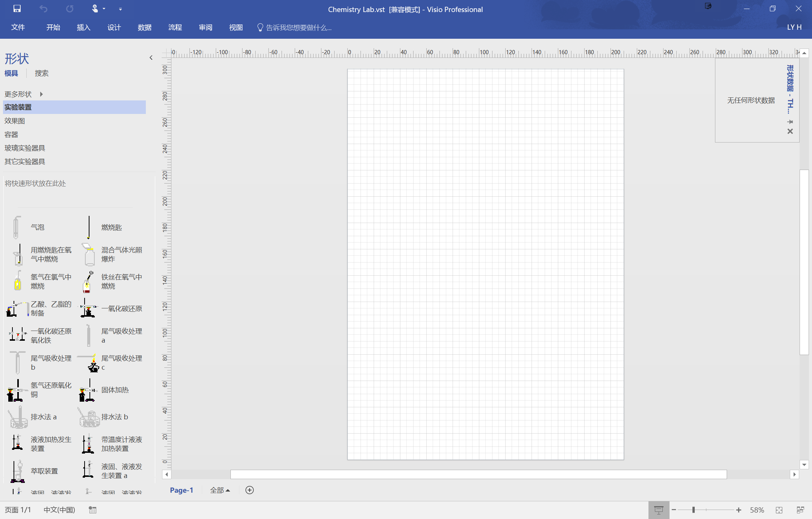This screenshot has width=812, height=519.
Task: Select the 燃烧匙 shape
Action: (111, 227)
